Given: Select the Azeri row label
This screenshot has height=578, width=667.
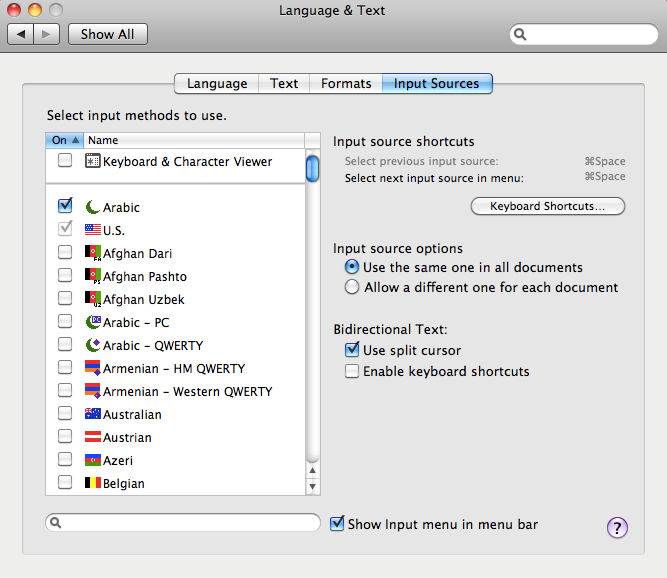Looking at the screenshot, I should (118, 461).
